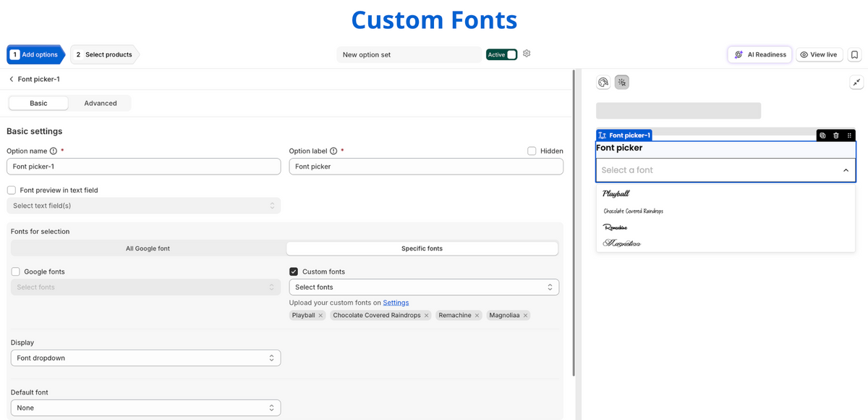Screen dimensions: 868x420
Task: Uncheck the Custom fonts checkbox
Action: coord(294,272)
